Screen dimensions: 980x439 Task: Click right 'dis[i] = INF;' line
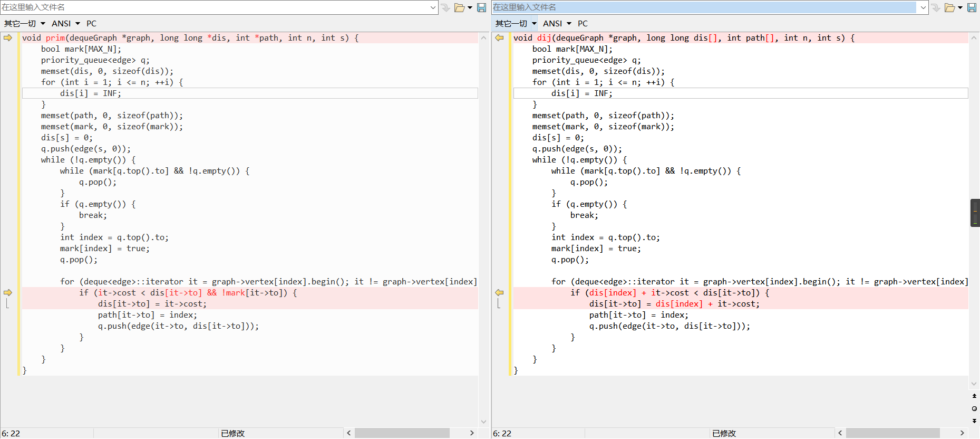point(582,93)
